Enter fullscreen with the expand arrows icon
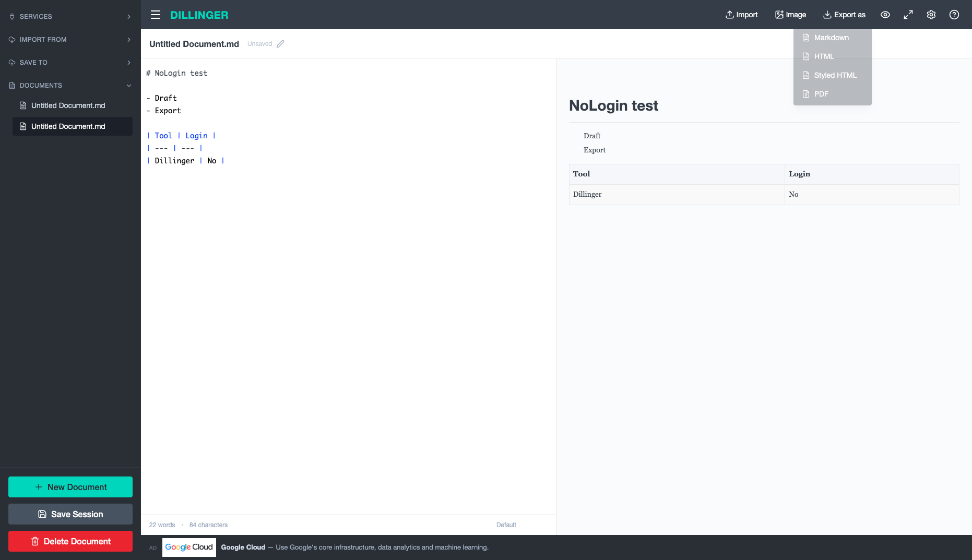 point(908,15)
